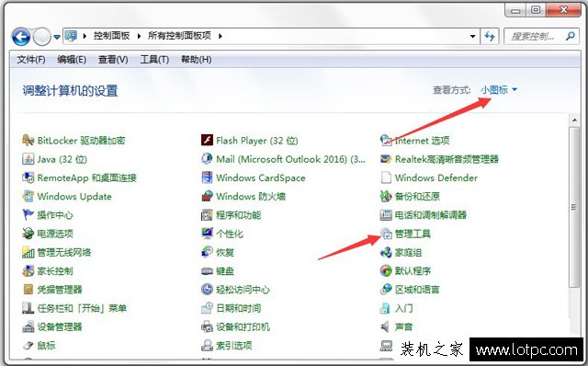
Task: Click the 日期和时间 clock icon
Action: (x=207, y=308)
